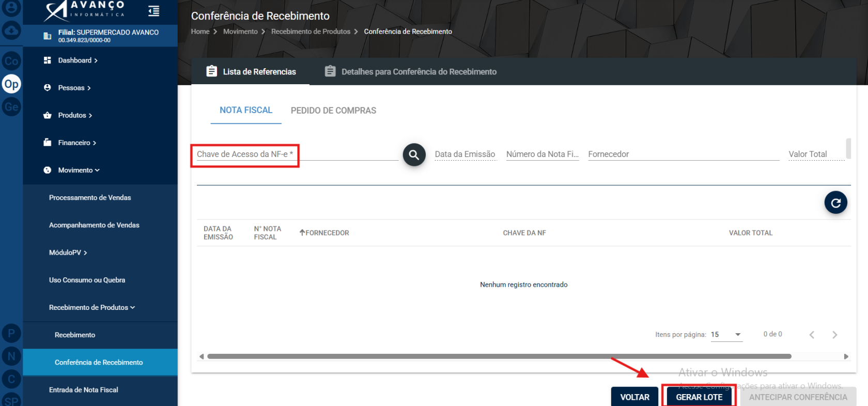Click the Produtos basket icon

(x=48, y=115)
